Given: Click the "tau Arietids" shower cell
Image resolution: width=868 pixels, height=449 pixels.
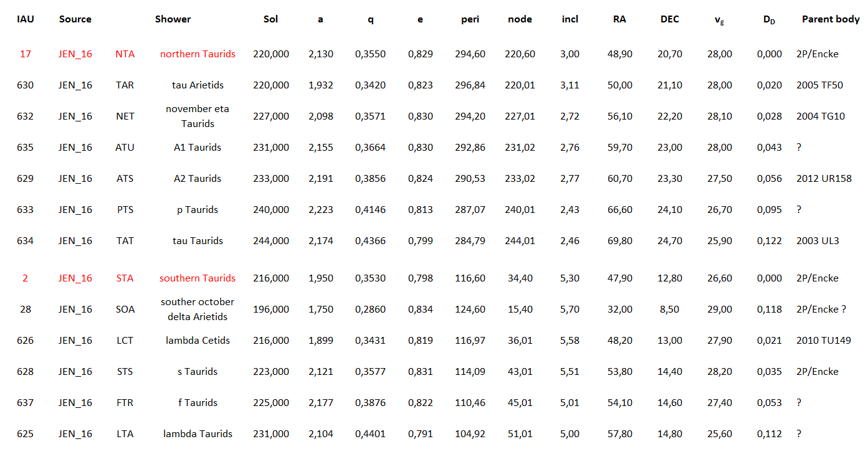Looking at the screenshot, I should pos(198,85).
